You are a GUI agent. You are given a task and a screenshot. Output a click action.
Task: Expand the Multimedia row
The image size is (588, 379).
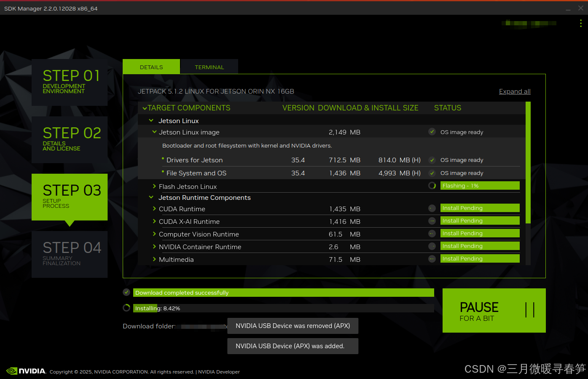[154, 259]
